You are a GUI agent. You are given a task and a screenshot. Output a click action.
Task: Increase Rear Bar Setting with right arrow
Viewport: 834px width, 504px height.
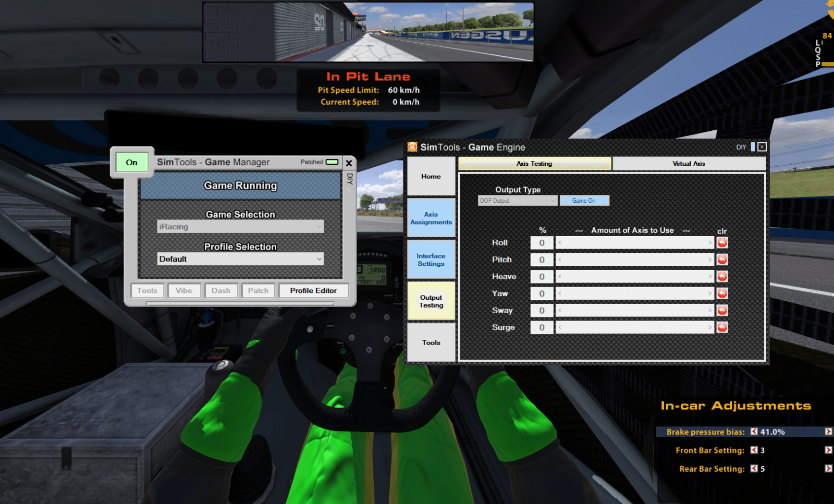(828, 469)
